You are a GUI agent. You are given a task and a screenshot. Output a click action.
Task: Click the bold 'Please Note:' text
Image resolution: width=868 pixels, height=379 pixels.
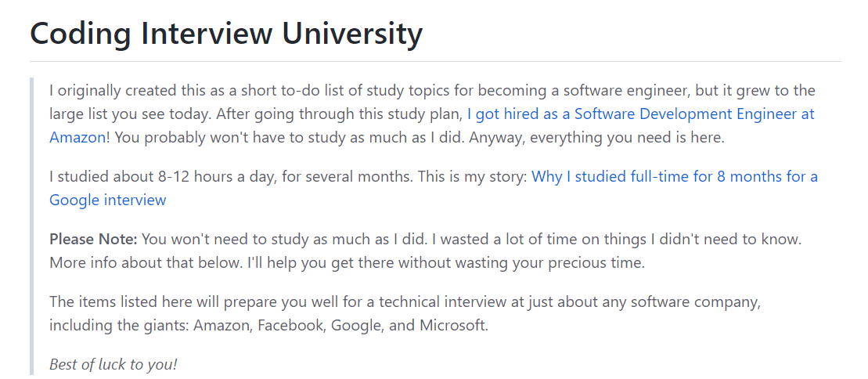pos(93,239)
